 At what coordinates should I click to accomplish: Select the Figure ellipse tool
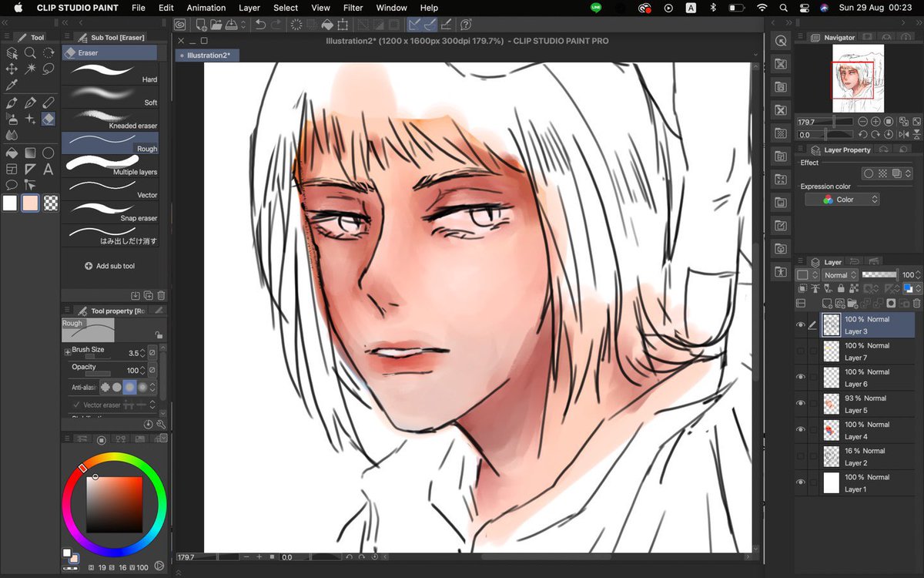pos(49,153)
